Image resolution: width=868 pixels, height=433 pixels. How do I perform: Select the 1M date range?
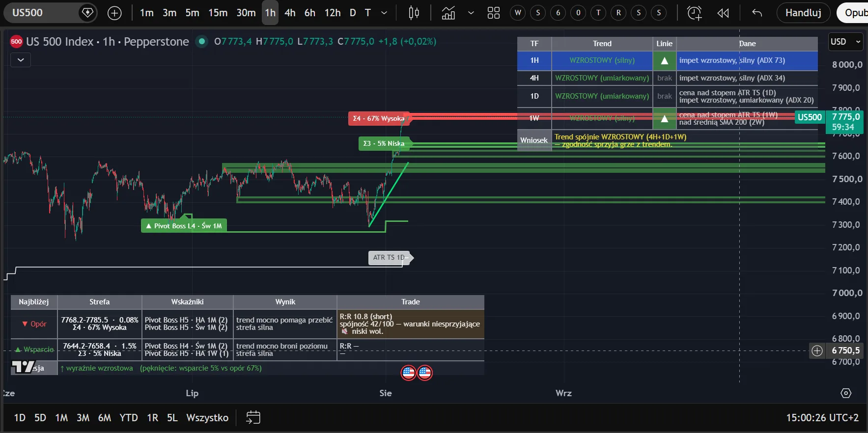point(61,418)
